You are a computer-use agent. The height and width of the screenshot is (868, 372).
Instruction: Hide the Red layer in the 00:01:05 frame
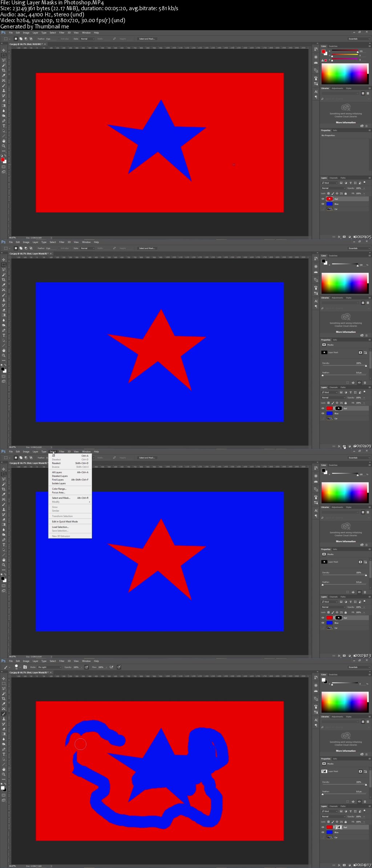coord(323,199)
